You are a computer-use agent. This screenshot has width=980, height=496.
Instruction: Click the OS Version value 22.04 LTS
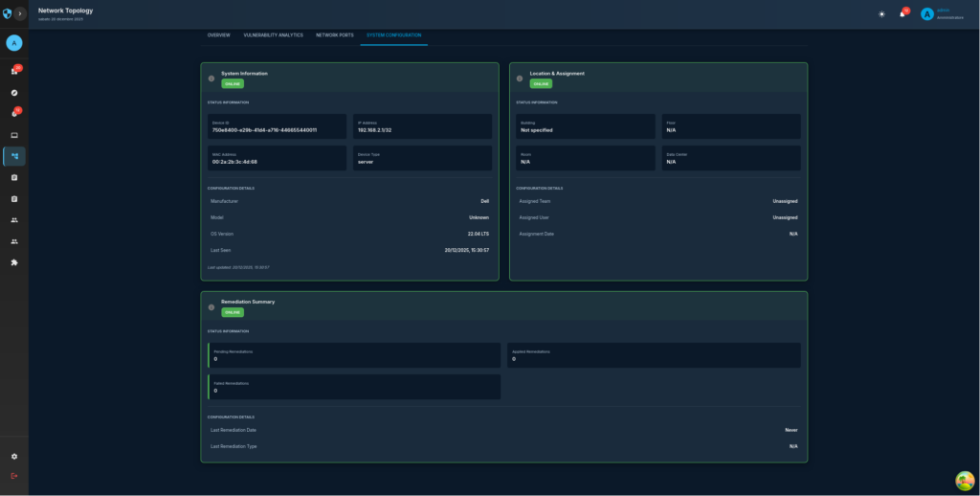click(479, 234)
